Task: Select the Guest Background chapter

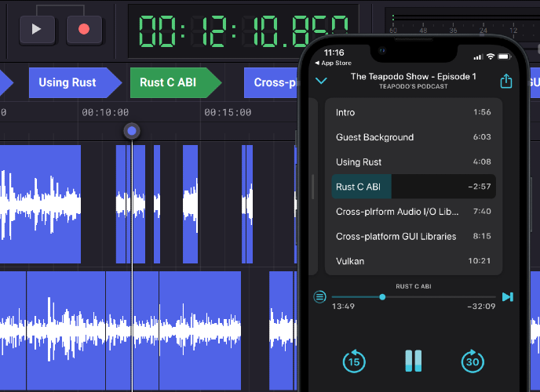Action: pyautogui.click(x=414, y=137)
